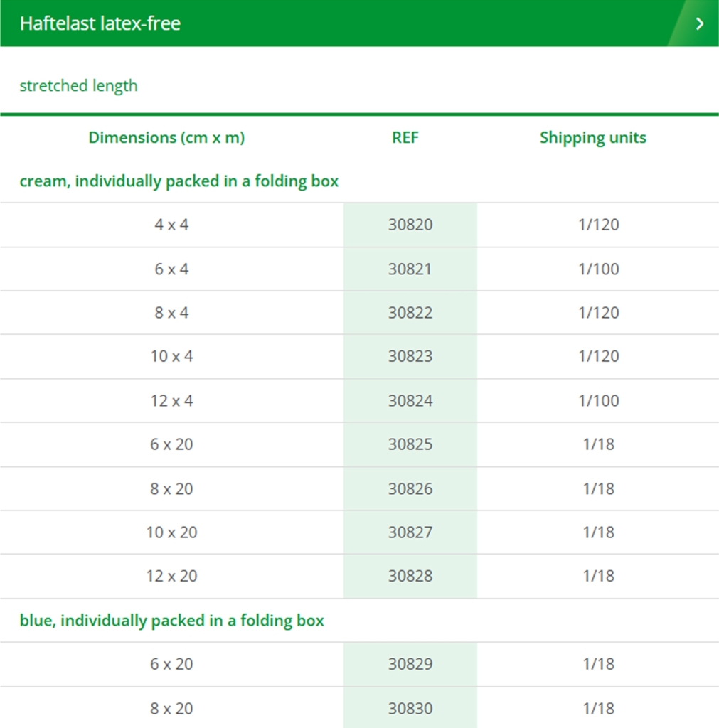This screenshot has width=719, height=728.
Task: Click the REF column header
Action: [405, 137]
